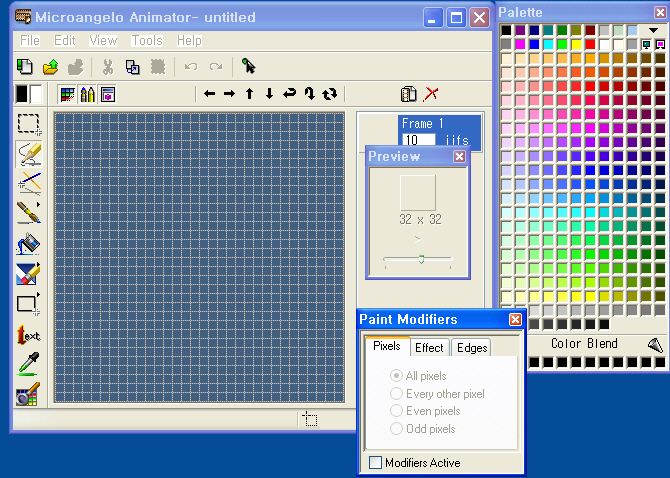Shift image down with down arrow
670x478 pixels.
coord(269,94)
